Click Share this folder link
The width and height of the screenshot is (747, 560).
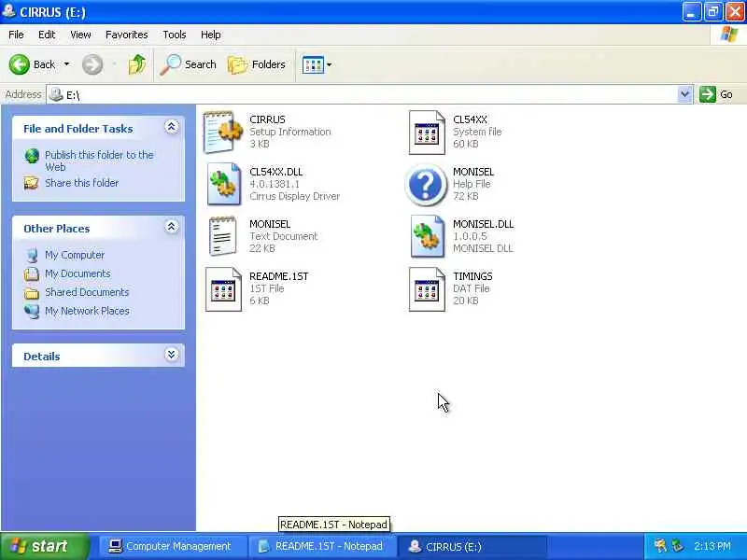[x=81, y=183]
